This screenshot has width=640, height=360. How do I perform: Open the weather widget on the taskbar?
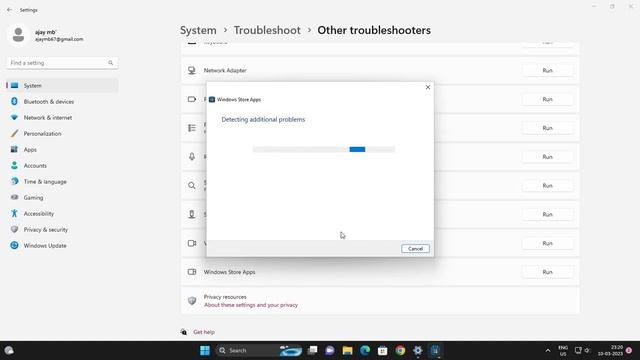pyautogui.click(x=9, y=350)
